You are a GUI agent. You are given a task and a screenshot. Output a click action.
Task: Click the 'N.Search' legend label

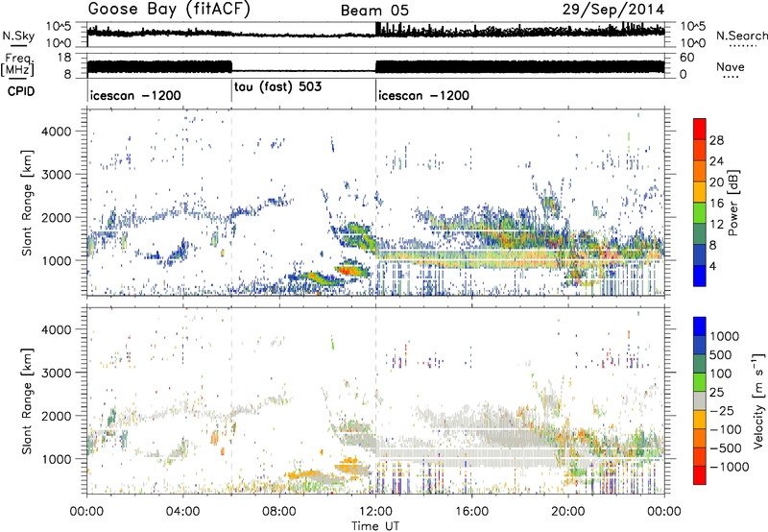[x=741, y=36]
